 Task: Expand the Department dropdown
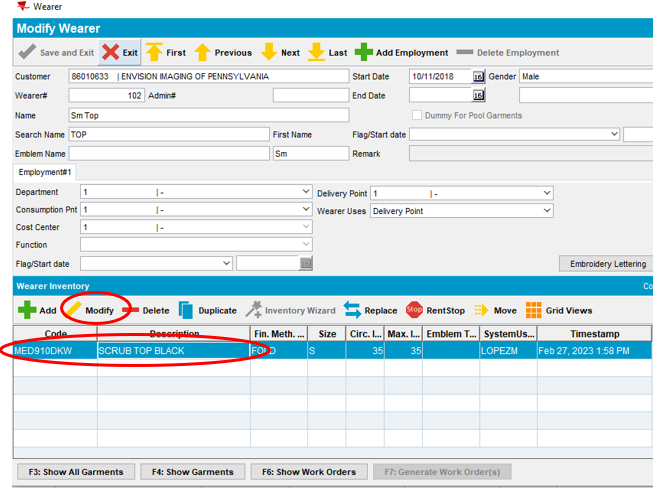click(x=305, y=192)
